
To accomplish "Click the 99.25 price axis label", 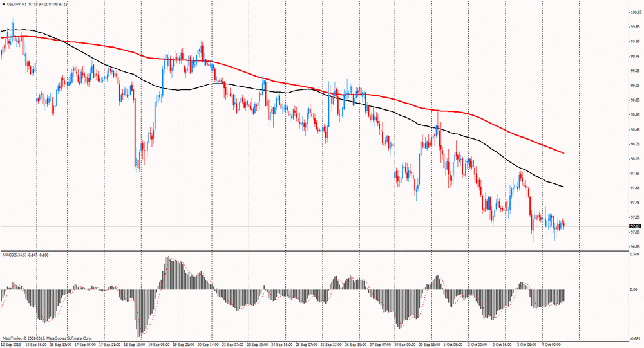I will point(635,71).
